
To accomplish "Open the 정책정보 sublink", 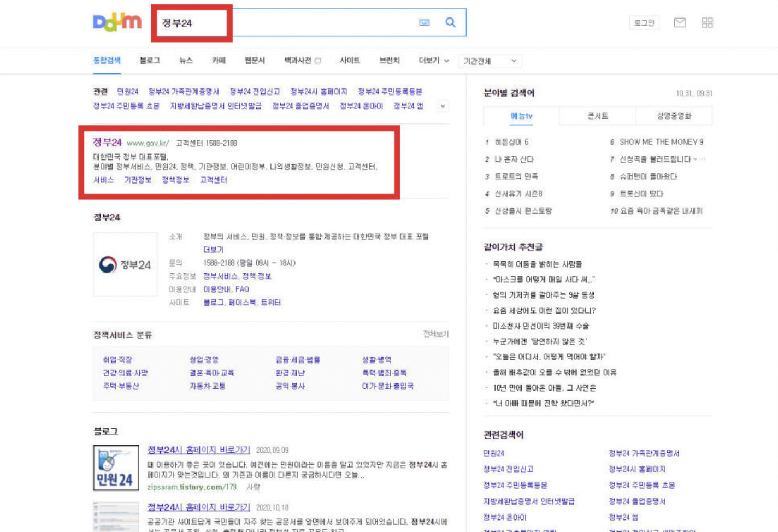I will 175,180.
